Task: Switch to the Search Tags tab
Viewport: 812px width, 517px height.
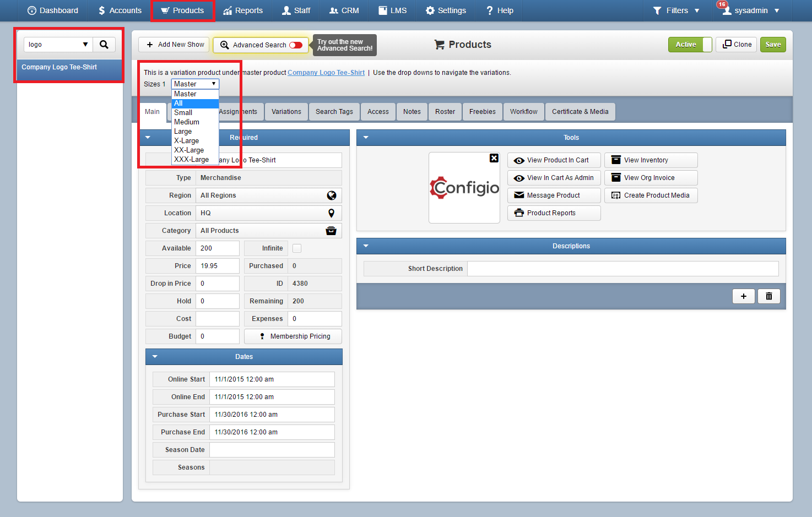Action: (334, 112)
